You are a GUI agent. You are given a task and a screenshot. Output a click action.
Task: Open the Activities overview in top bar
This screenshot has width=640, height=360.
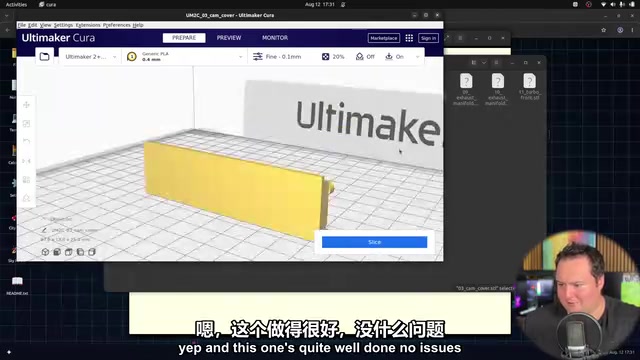click(16, 4)
